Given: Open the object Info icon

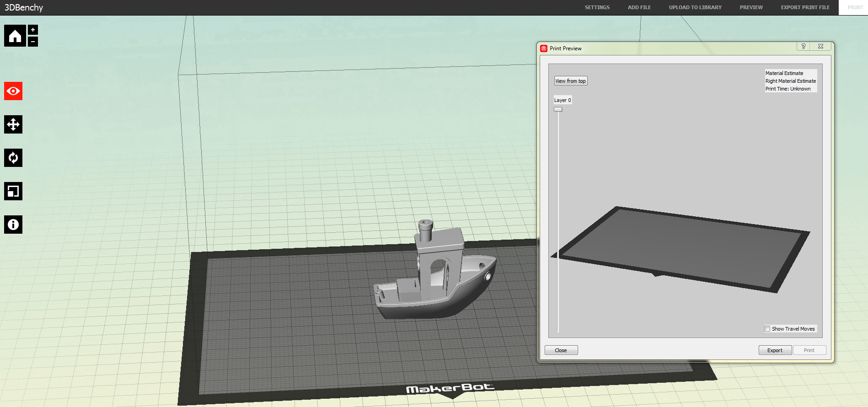Looking at the screenshot, I should [13, 225].
